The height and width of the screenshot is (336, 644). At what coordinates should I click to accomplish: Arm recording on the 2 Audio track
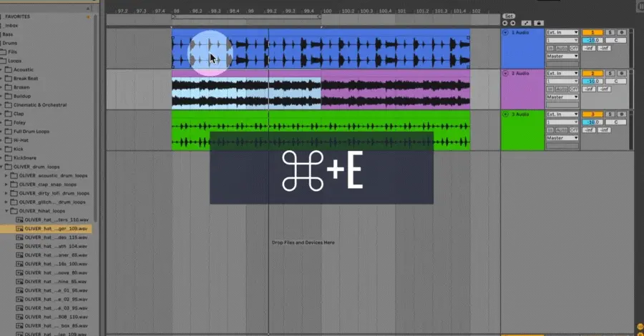621,74
